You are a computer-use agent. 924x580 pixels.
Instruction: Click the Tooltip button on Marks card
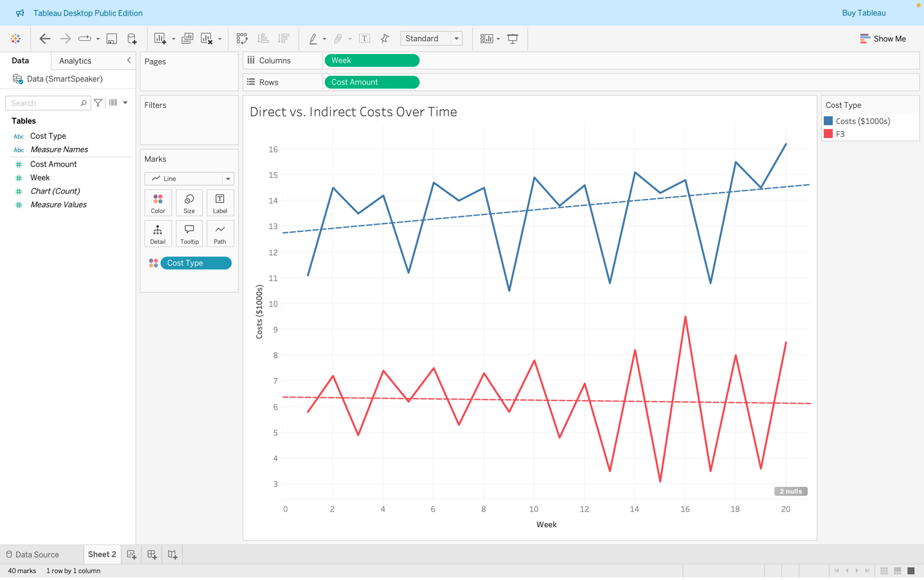[x=189, y=234]
